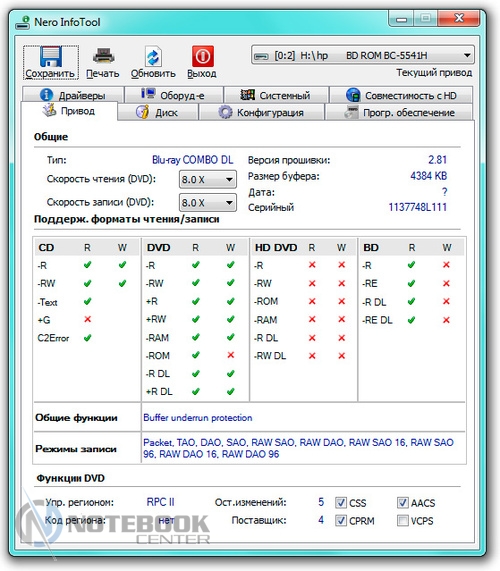Click the Обновить refresh icon
This screenshot has width=500, height=571.
(x=153, y=56)
